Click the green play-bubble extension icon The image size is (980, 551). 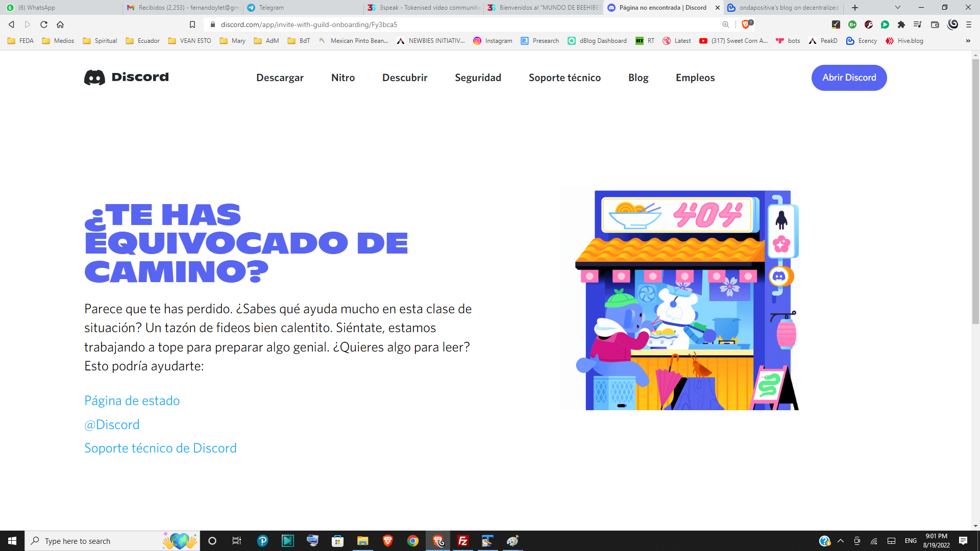885,24
